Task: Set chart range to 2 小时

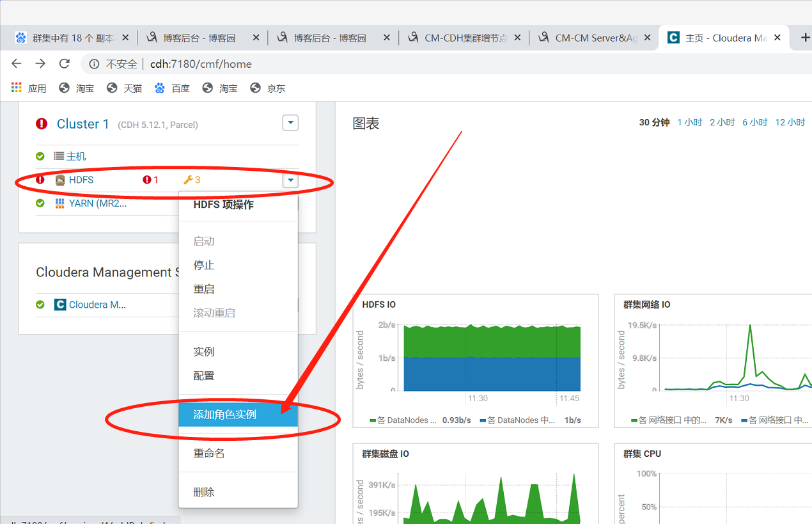Action: click(x=722, y=122)
